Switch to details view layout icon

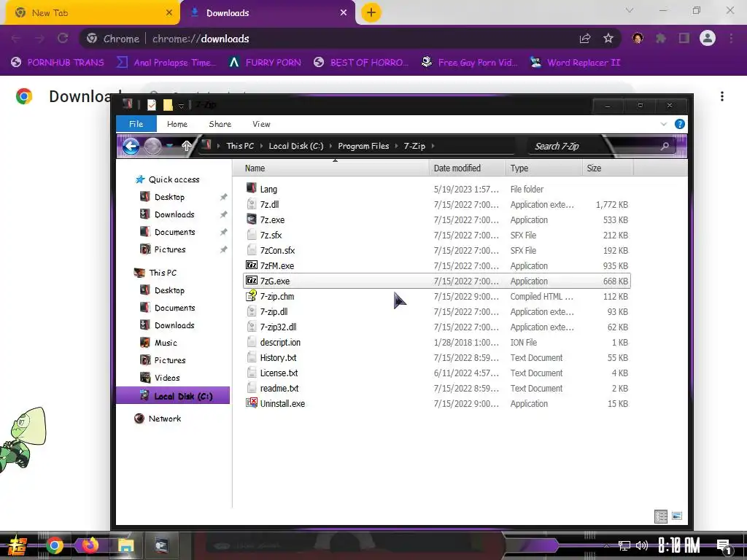coord(661,516)
